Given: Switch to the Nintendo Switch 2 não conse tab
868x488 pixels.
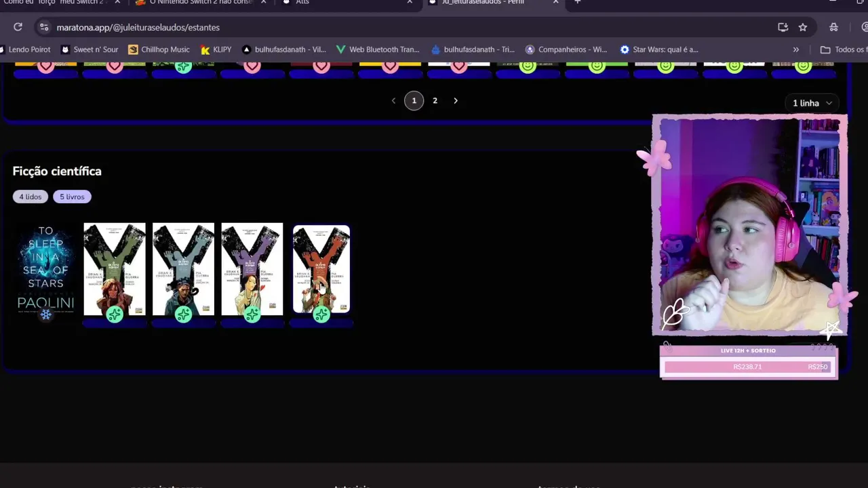Looking at the screenshot, I should [201, 3].
